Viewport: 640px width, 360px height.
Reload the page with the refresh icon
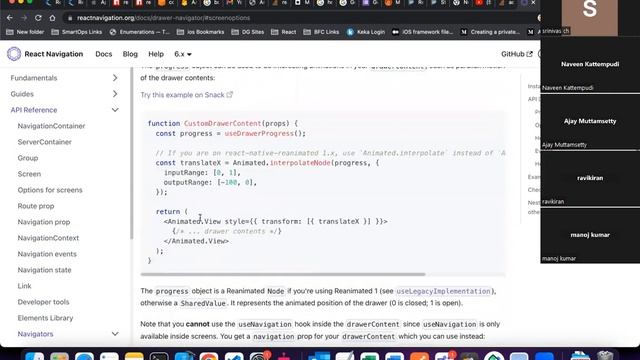click(x=38, y=18)
